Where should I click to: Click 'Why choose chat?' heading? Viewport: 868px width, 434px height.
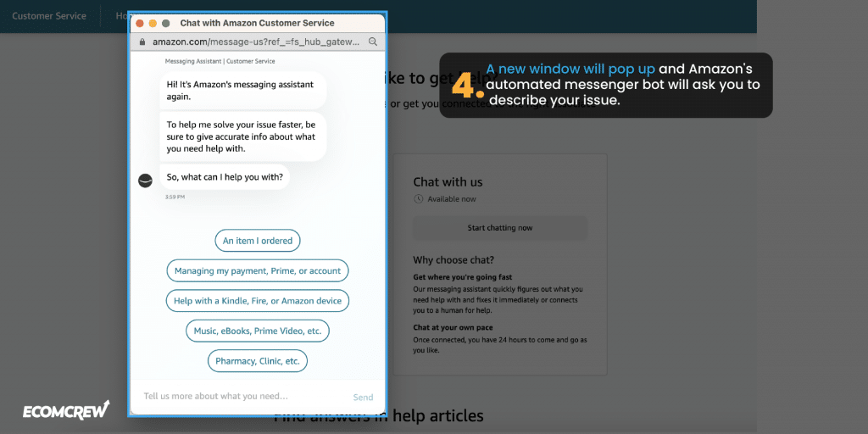(x=453, y=259)
